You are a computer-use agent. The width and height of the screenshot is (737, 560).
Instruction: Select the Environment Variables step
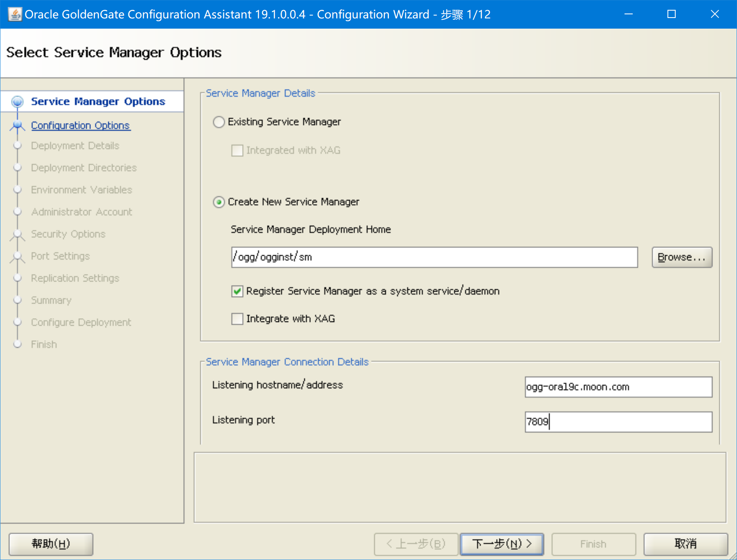(x=82, y=190)
